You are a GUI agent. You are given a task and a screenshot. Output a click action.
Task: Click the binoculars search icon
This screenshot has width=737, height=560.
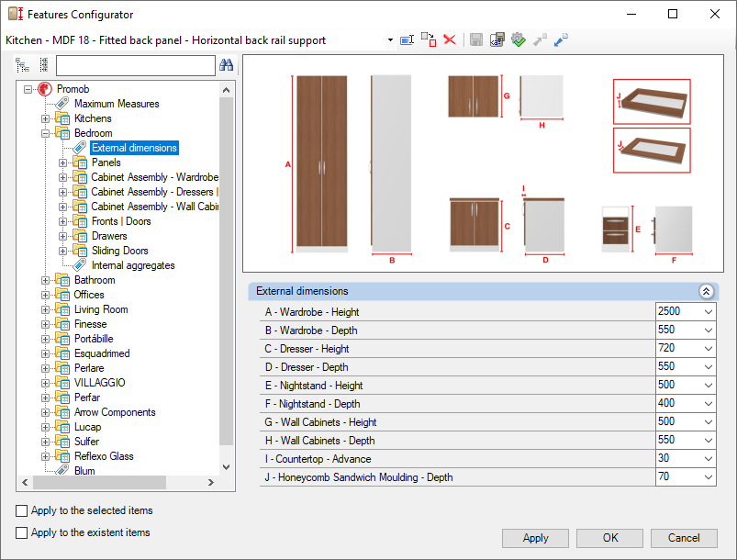(x=227, y=65)
